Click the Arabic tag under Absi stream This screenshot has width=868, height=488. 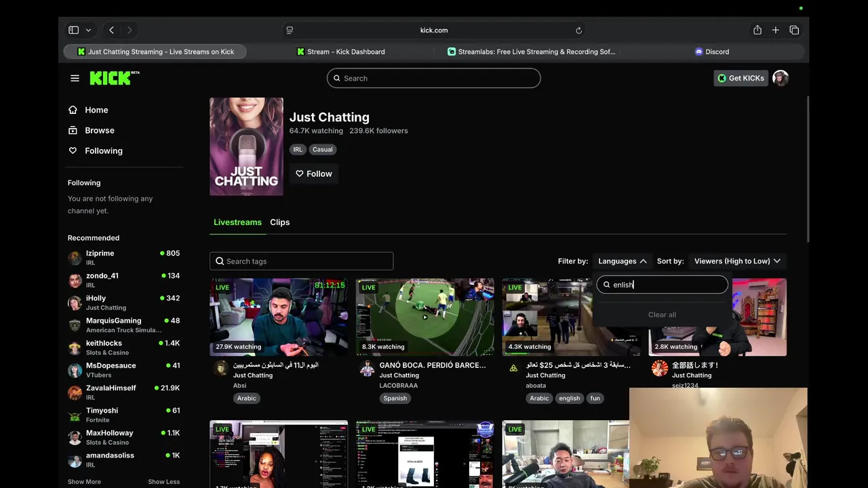click(247, 399)
